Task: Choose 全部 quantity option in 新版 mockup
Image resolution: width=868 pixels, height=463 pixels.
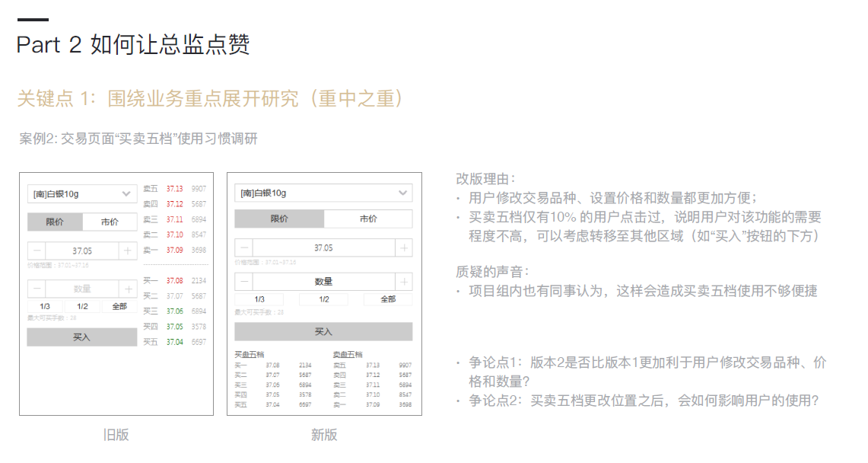Action: click(x=387, y=299)
